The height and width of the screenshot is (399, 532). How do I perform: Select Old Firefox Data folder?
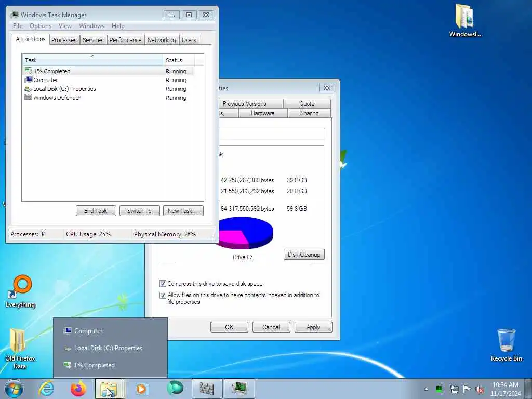tap(20, 349)
